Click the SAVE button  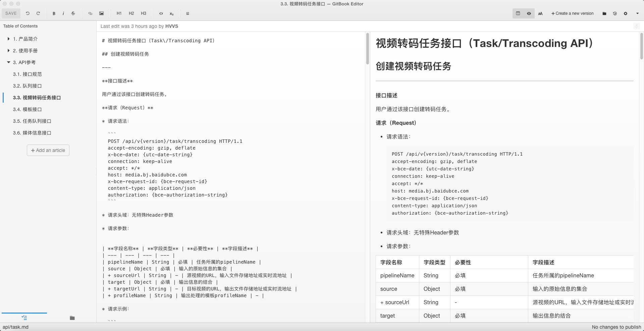click(x=11, y=13)
